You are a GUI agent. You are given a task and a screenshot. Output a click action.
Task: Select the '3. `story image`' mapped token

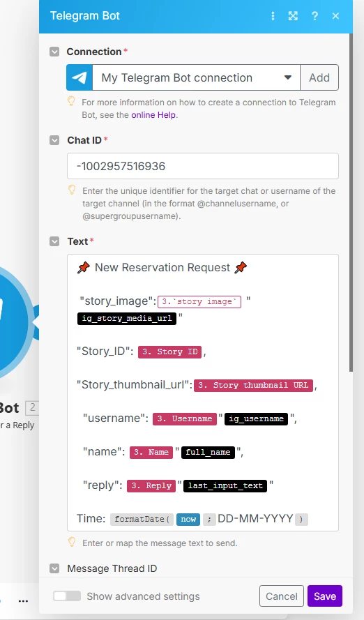tap(199, 302)
